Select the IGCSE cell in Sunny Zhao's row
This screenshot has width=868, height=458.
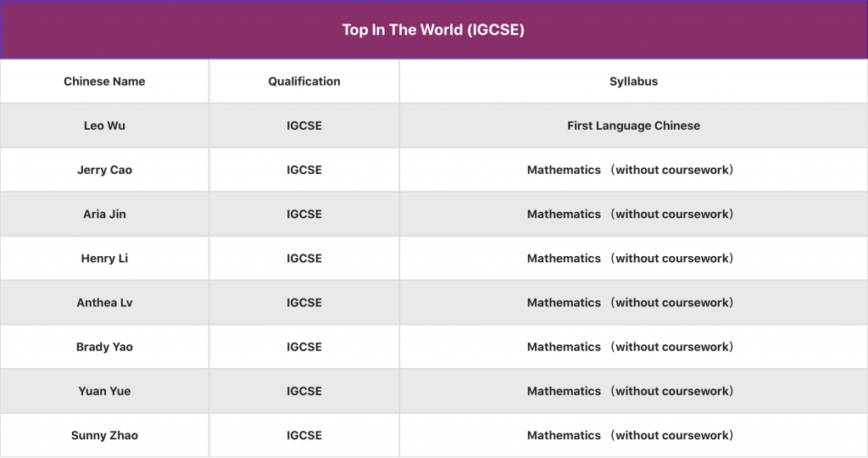click(304, 435)
